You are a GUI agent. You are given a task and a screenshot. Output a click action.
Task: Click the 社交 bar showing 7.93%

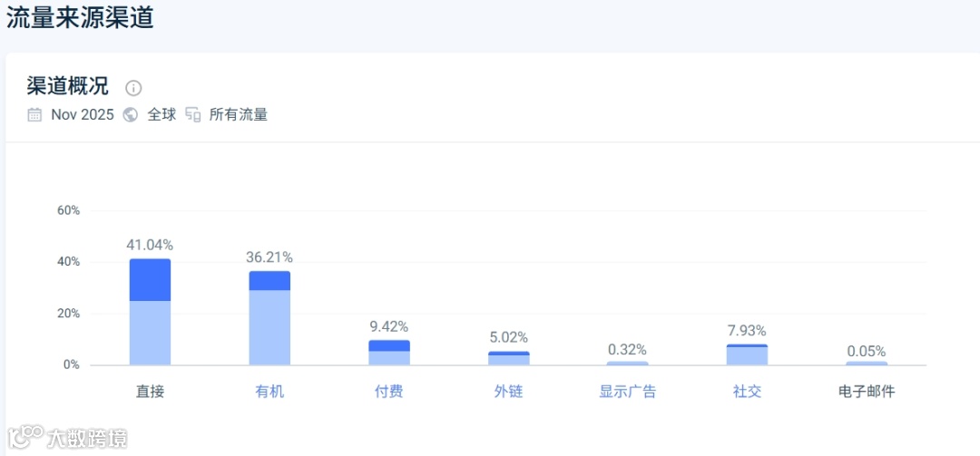[747, 354]
